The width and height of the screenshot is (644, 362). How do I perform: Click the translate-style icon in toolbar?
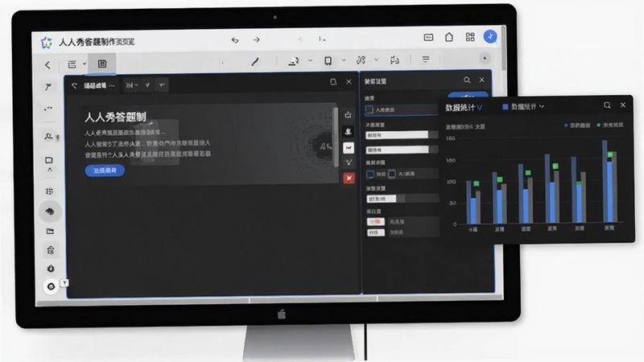394,60
